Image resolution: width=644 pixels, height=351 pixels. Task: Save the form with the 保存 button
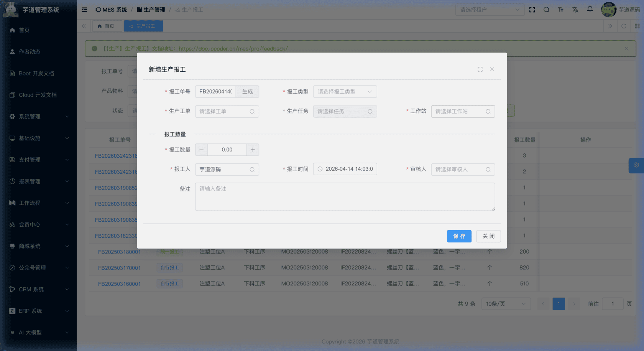tap(459, 236)
